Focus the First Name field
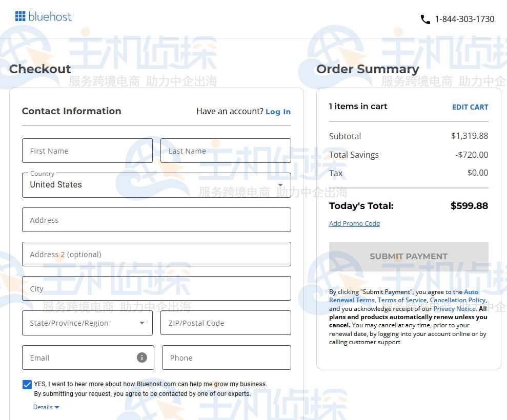507x420 pixels. (87, 151)
